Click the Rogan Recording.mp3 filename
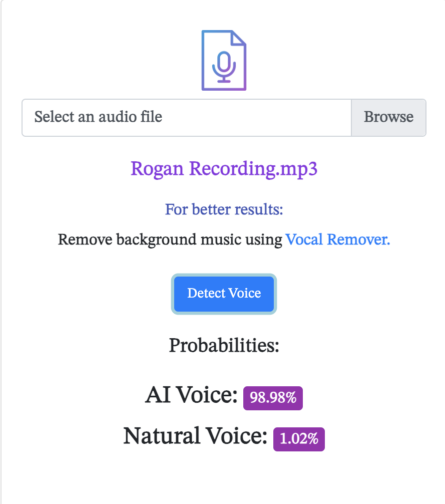 (x=224, y=169)
